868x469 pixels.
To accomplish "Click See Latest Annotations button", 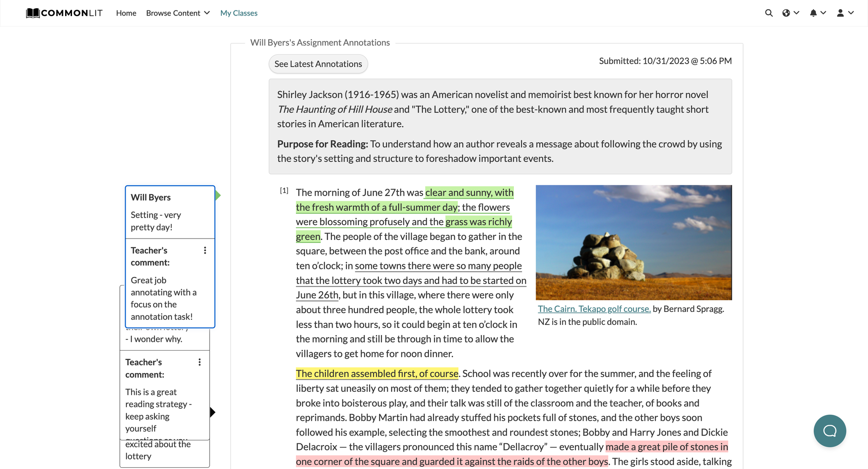I will tap(318, 64).
